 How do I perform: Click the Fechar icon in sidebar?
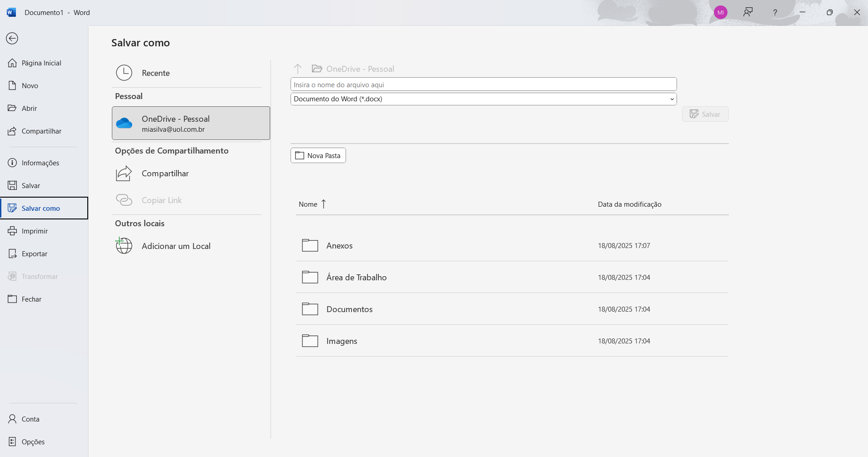point(12,299)
